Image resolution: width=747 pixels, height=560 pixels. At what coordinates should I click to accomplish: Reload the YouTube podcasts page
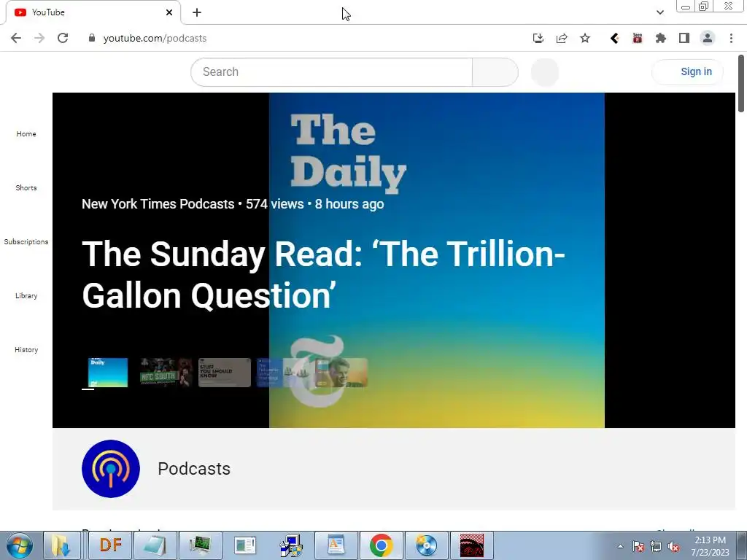pos(63,38)
